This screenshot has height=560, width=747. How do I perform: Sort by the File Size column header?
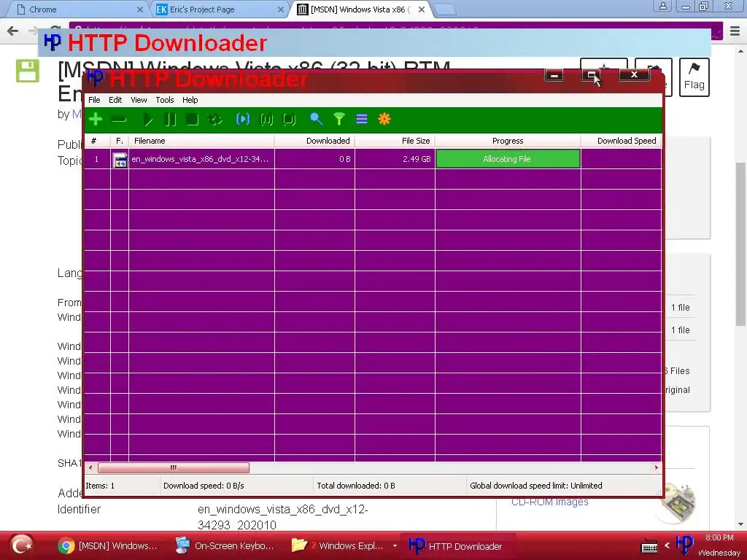[395, 141]
